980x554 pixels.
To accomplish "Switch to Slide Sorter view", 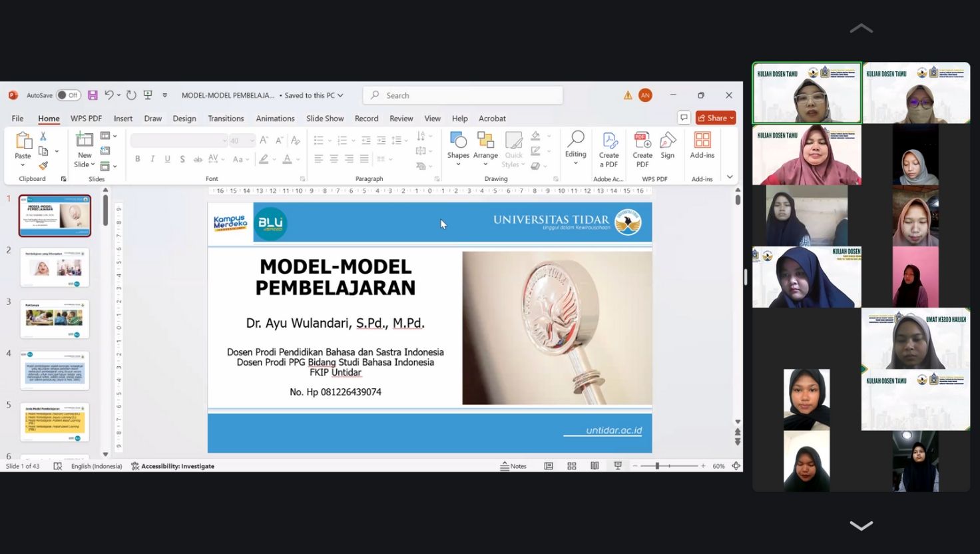I will click(x=572, y=466).
